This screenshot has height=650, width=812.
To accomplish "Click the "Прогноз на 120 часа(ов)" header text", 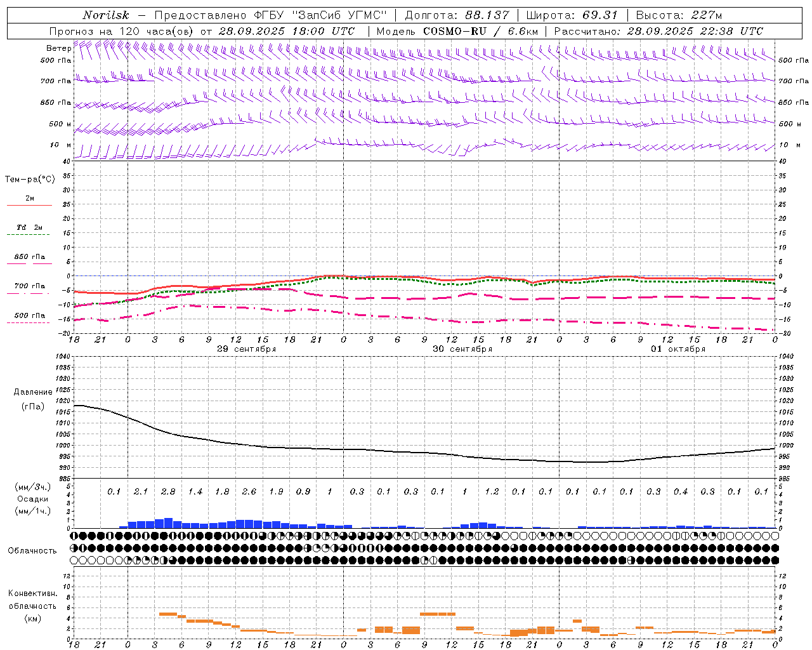I will (x=122, y=30).
